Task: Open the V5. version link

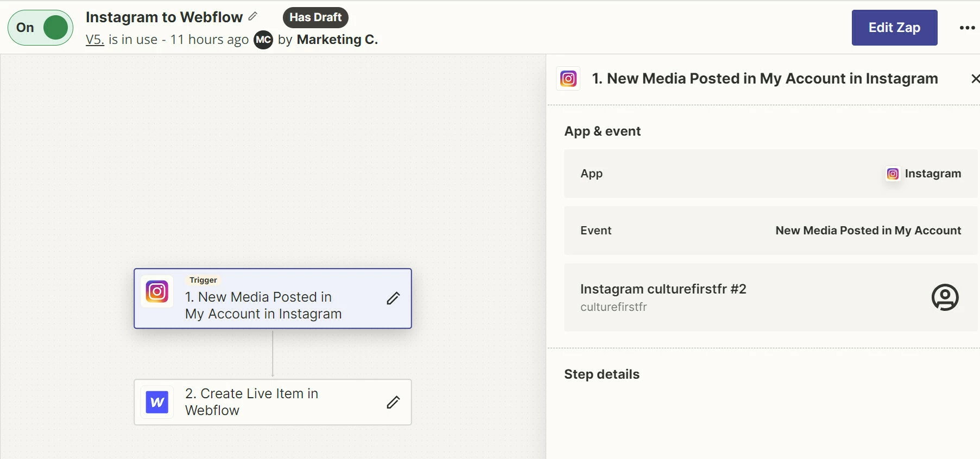Action: tap(95, 40)
